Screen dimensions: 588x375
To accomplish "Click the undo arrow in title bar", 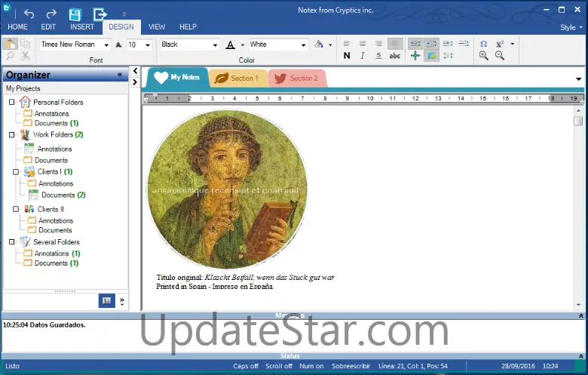I will 29,14.
